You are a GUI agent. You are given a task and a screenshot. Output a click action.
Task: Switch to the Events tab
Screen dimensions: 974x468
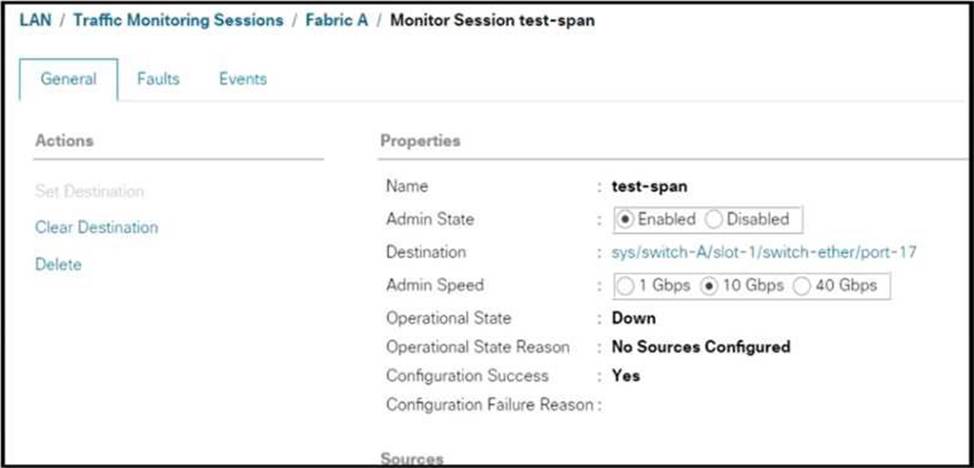pos(243,79)
